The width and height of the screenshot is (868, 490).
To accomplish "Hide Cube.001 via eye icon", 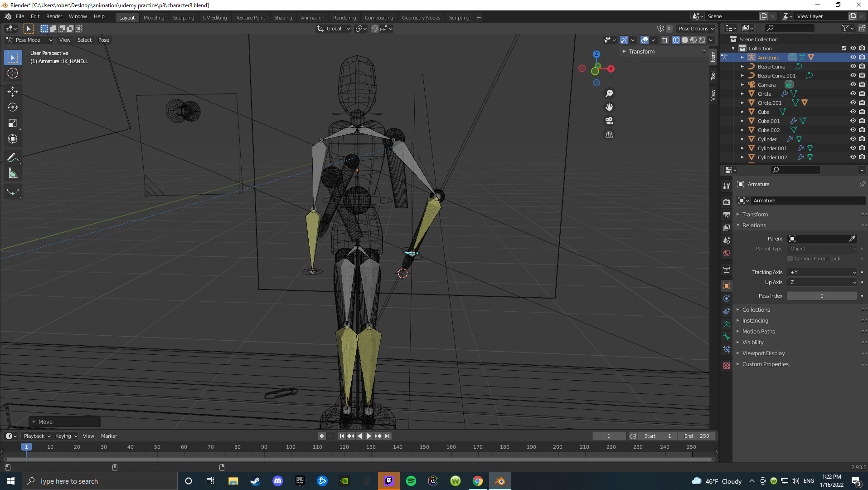I will (853, 121).
